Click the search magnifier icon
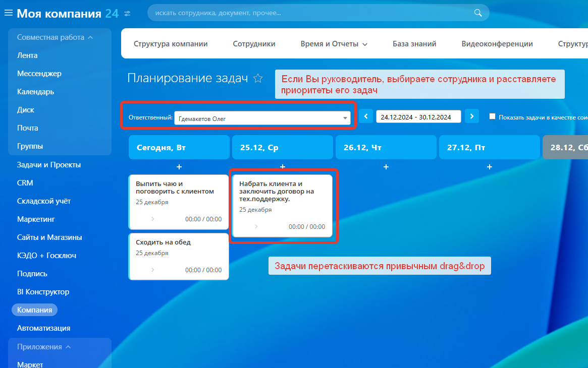The image size is (588, 368). (x=478, y=13)
